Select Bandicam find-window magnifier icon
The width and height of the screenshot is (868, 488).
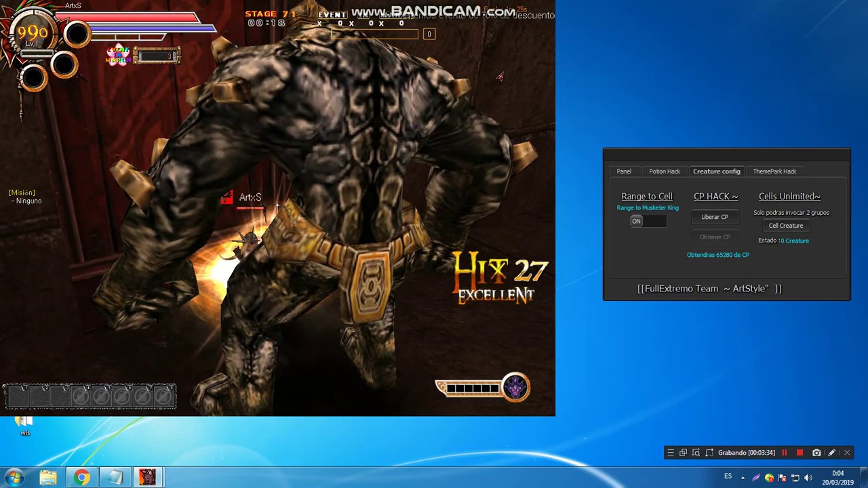[x=696, y=453]
